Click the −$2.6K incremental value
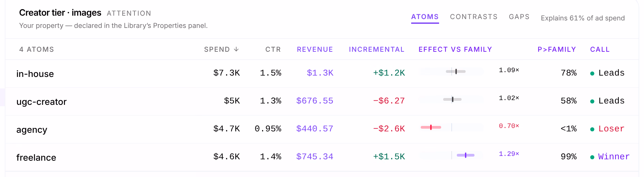This screenshot has height=177, width=644. click(389, 129)
